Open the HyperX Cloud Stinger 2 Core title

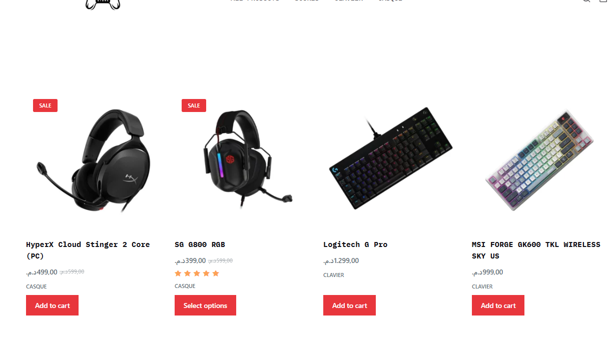pos(88,250)
